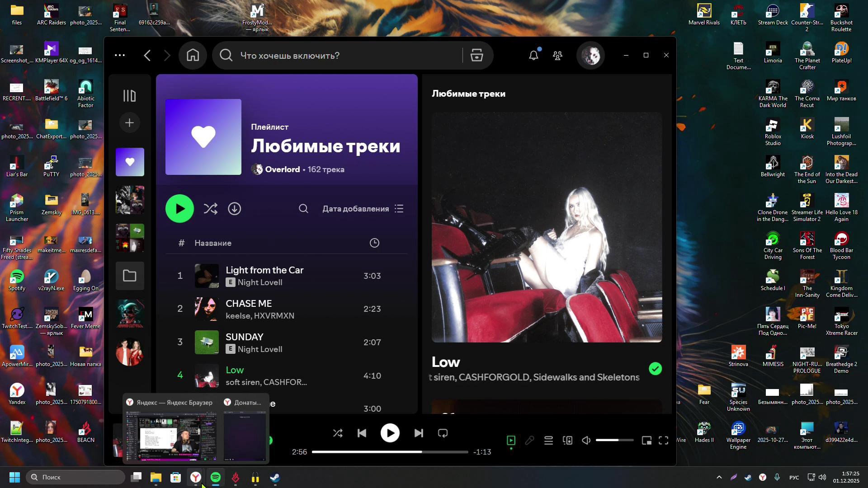Open the Overlord profile link

(x=282, y=169)
